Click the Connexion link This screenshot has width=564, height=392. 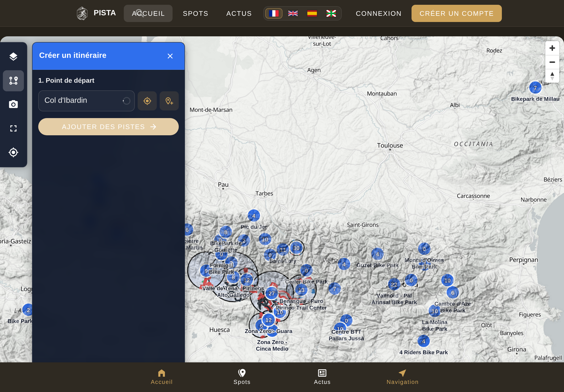[379, 14]
